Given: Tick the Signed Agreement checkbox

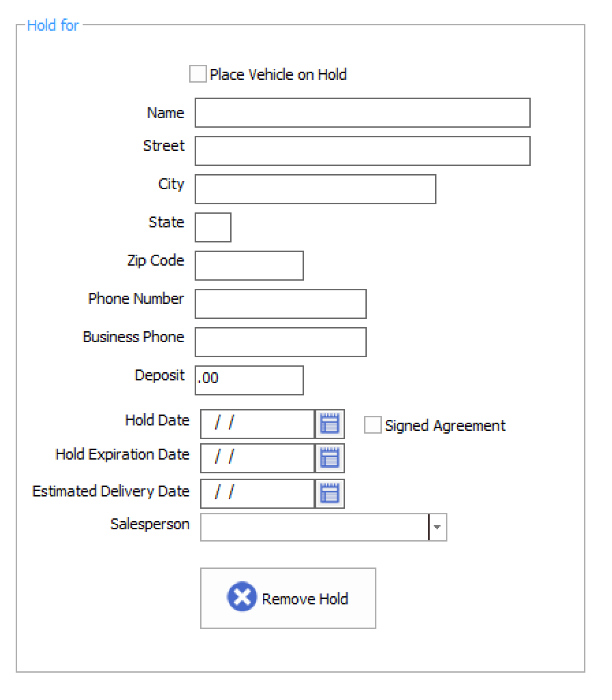Looking at the screenshot, I should click(373, 425).
